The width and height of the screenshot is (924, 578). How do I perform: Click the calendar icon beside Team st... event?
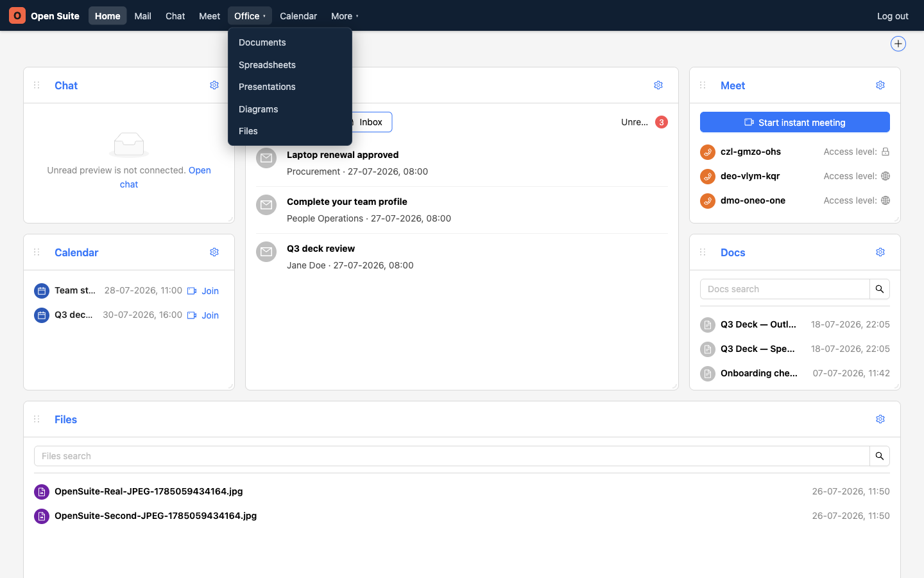coord(42,291)
